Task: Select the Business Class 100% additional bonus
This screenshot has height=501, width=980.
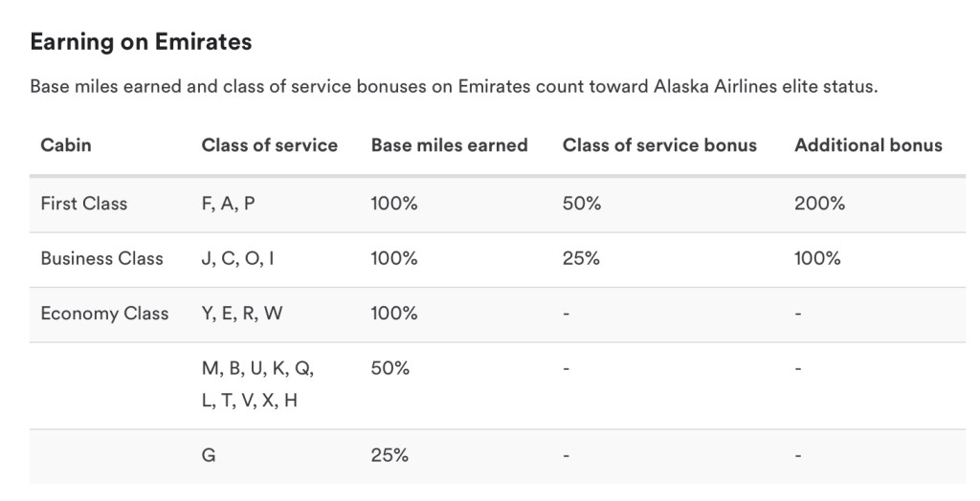Action: point(817,258)
